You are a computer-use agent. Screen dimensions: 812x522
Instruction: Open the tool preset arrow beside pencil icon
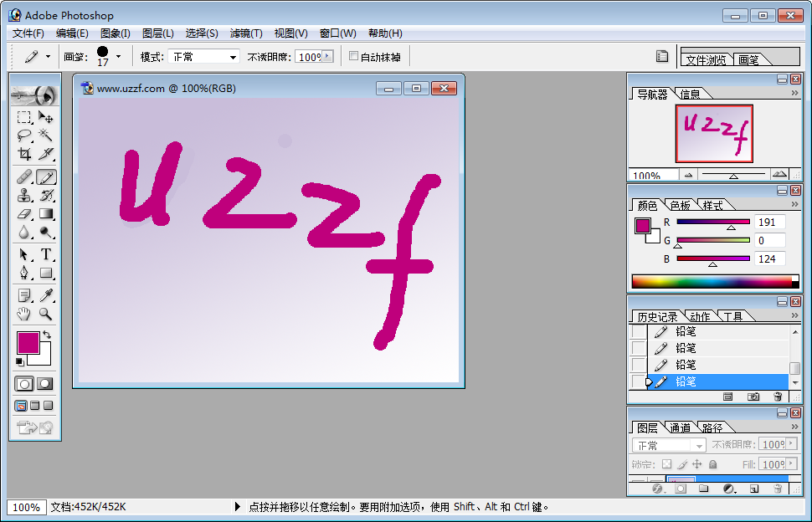click(x=49, y=56)
